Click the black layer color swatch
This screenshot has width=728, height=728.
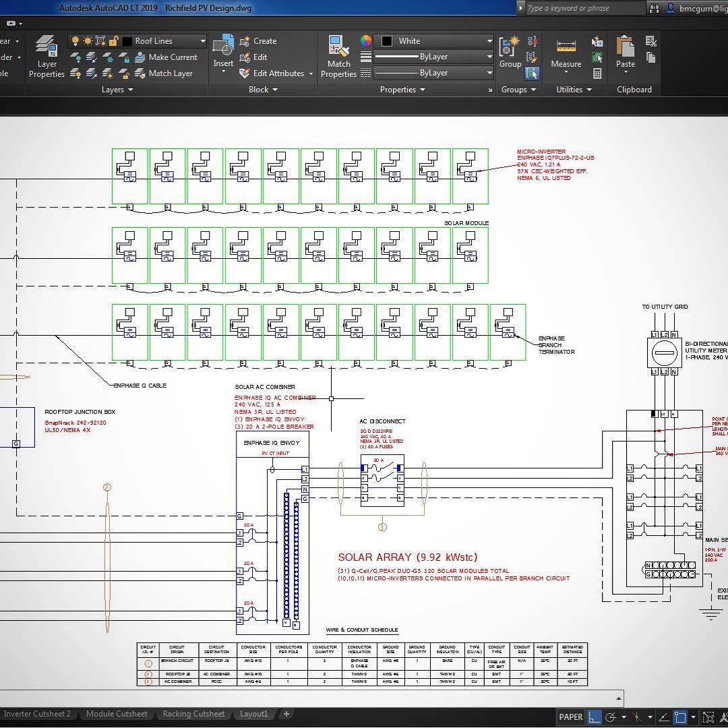click(127, 41)
